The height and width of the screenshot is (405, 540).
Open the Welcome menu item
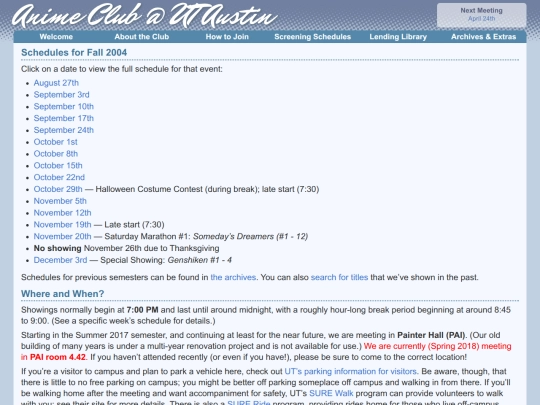(x=56, y=37)
